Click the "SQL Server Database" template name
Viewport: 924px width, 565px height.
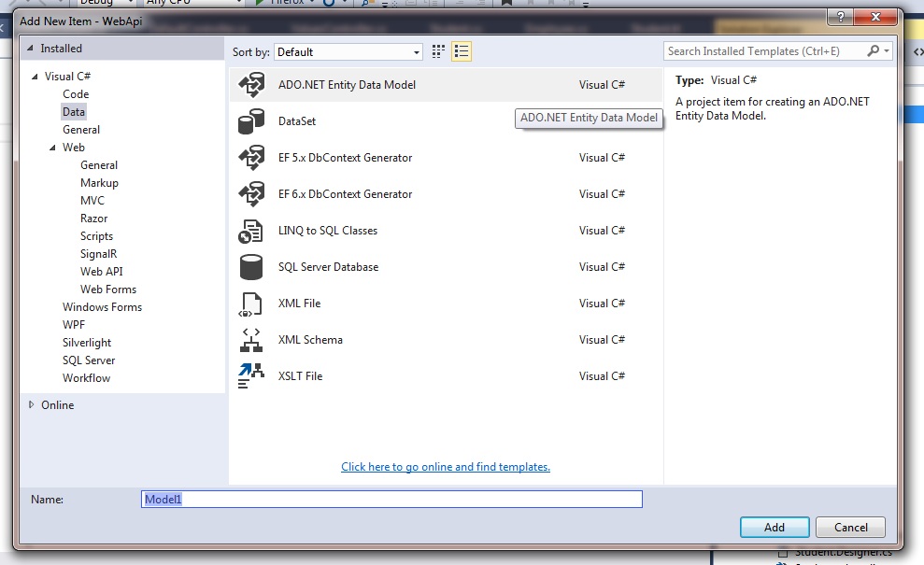pyautogui.click(x=328, y=267)
